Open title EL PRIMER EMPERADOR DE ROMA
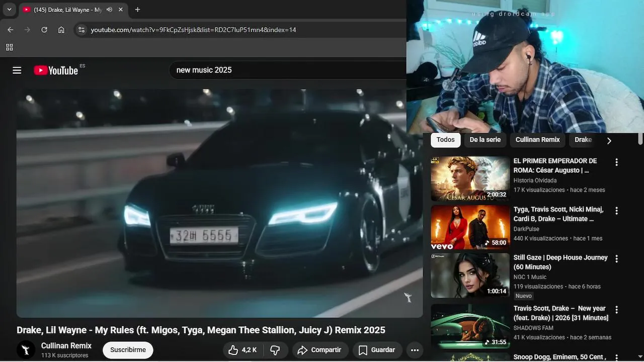The height and width of the screenshot is (362, 644). tap(555, 165)
